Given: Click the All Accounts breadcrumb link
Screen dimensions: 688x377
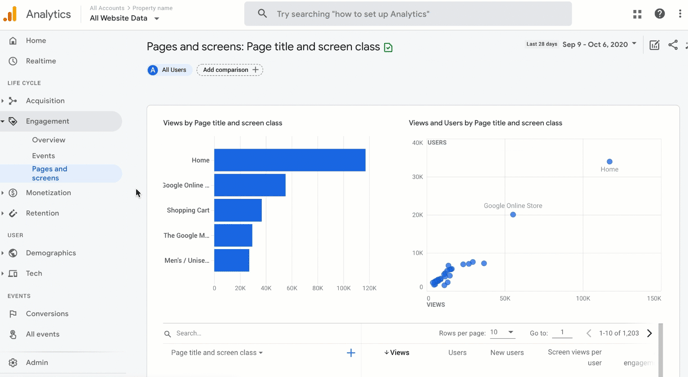Looking at the screenshot, I should (x=107, y=8).
